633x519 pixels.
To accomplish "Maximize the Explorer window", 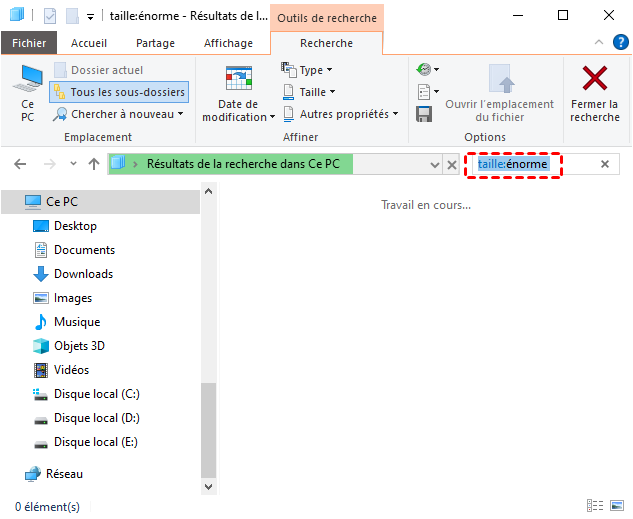I will click(563, 15).
